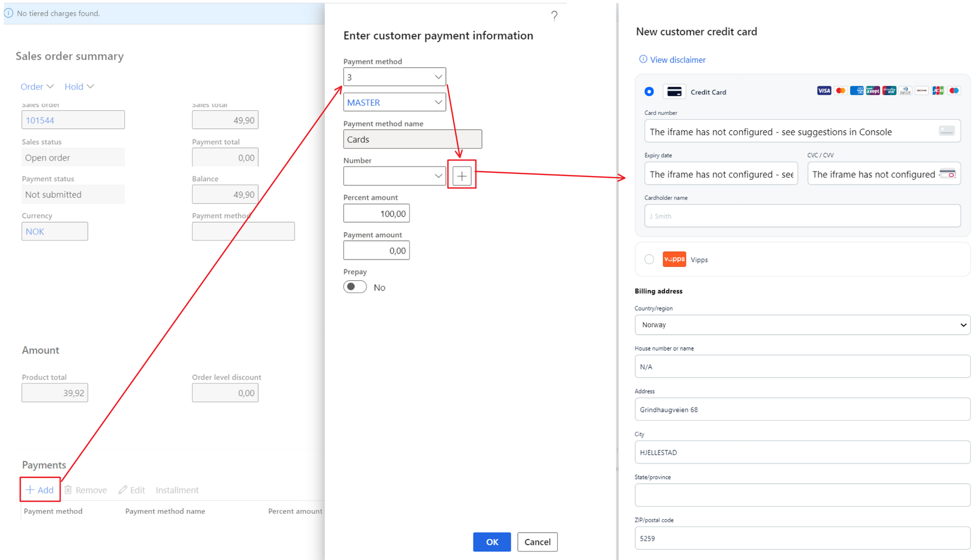Click the plus icon next to Number field
977x560 pixels.
tap(462, 176)
